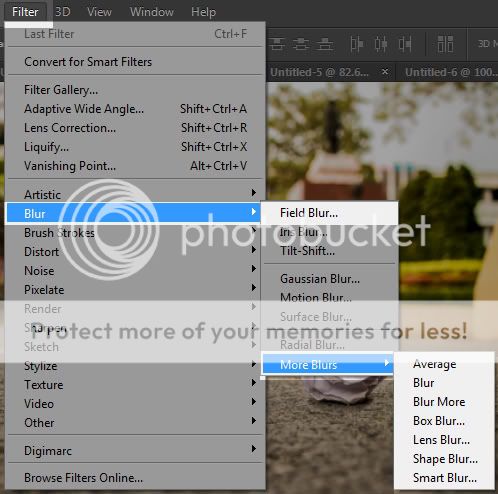Viewport: 498px width, 494px height.
Task: Open Vanishing Point filter
Action: tap(135, 166)
